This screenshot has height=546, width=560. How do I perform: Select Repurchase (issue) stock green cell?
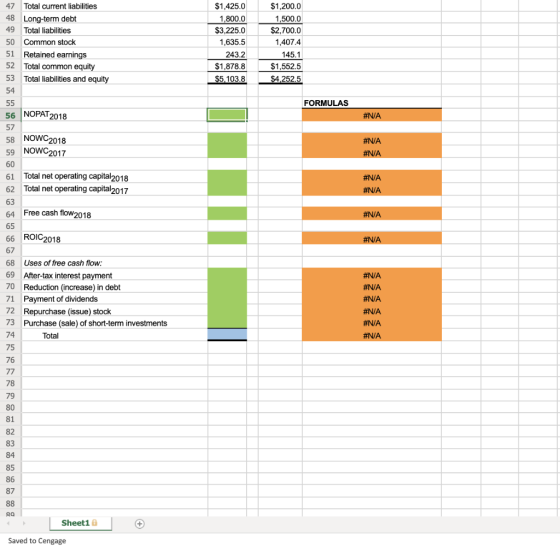click(x=227, y=311)
